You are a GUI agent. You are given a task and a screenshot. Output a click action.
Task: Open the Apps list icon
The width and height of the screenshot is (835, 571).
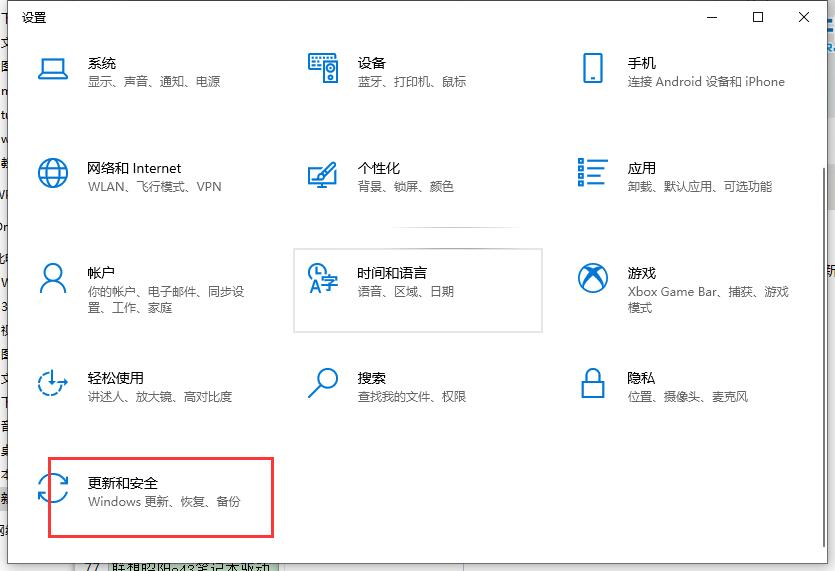[x=592, y=172]
